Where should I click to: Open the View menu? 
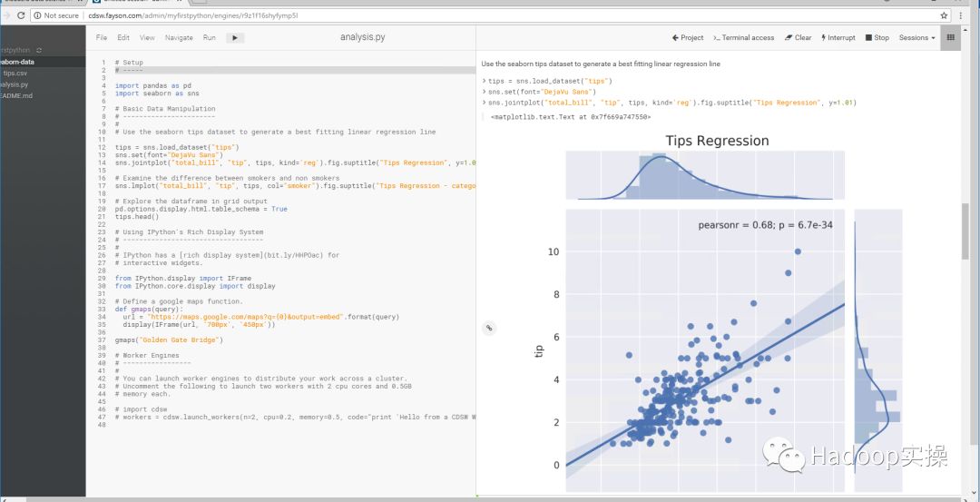(147, 38)
